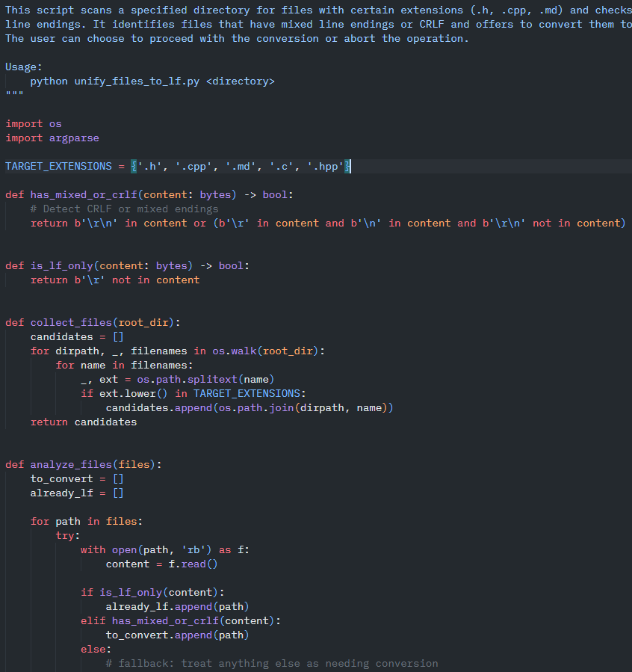The width and height of the screenshot is (632, 672).
Task: Click the 'already_lf = []' line
Action: [77, 493]
